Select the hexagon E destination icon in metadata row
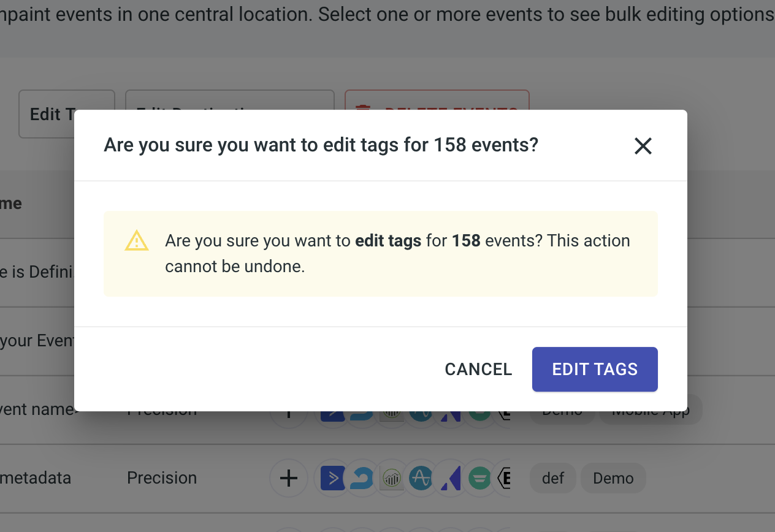The height and width of the screenshot is (532, 775). pyautogui.click(x=504, y=478)
